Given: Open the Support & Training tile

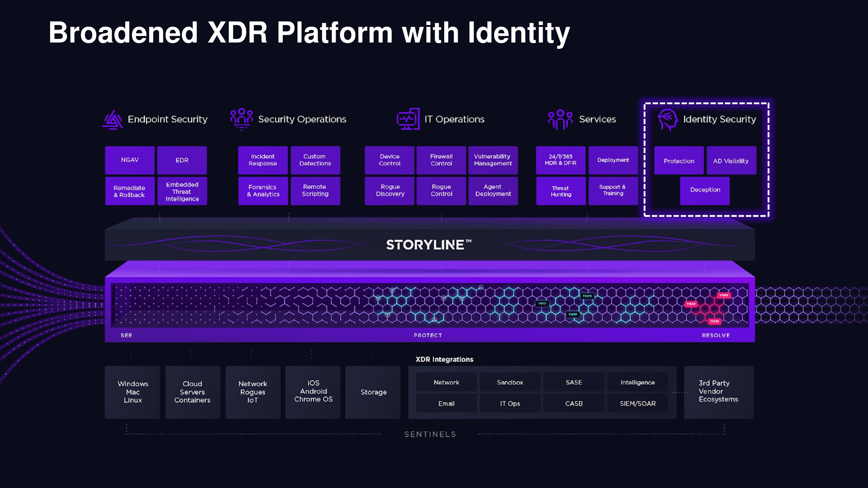Looking at the screenshot, I should click(x=613, y=191).
